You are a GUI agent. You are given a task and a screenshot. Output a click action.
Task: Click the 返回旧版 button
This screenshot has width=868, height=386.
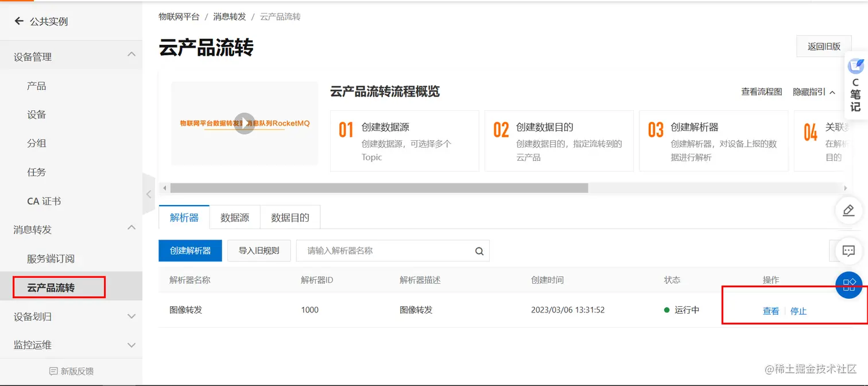coord(824,47)
